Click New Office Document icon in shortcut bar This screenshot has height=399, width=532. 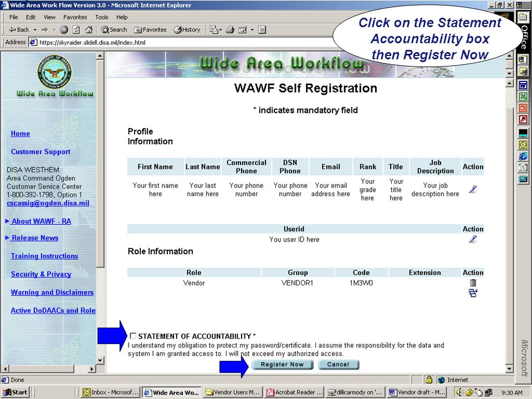[x=523, y=60]
